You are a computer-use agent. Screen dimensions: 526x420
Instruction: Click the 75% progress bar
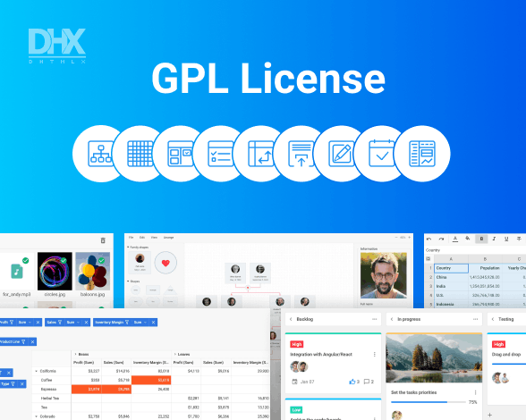428,402
